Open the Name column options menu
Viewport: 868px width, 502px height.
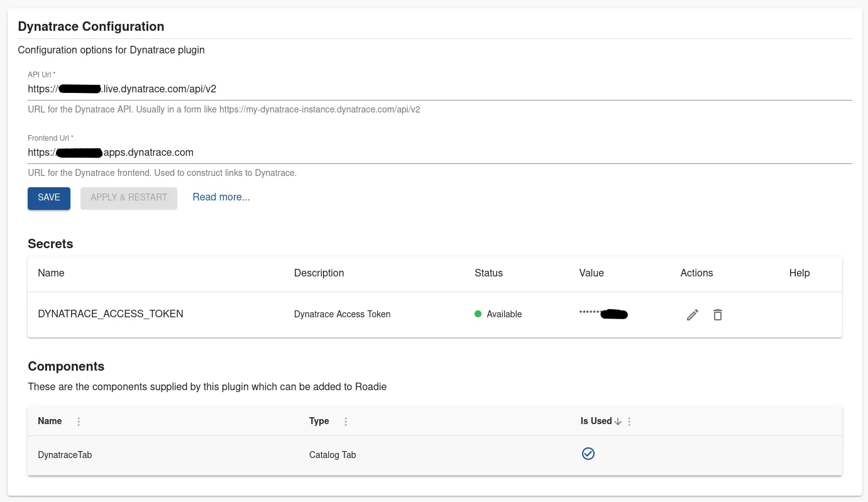coord(79,421)
